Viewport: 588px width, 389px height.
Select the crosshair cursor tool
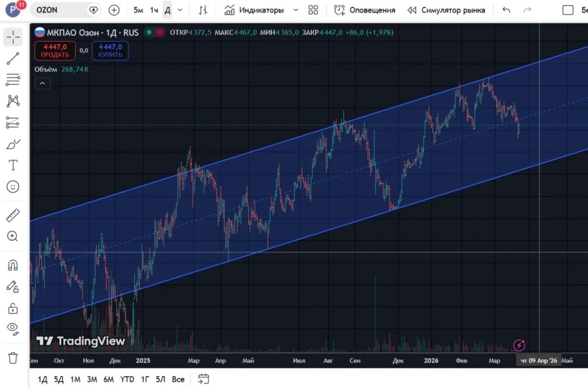pyautogui.click(x=13, y=37)
